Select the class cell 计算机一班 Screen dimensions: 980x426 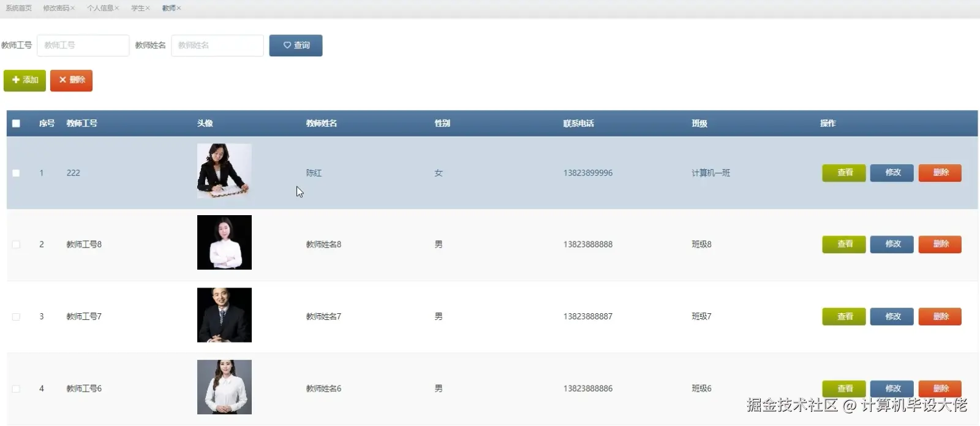tap(711, 173)
